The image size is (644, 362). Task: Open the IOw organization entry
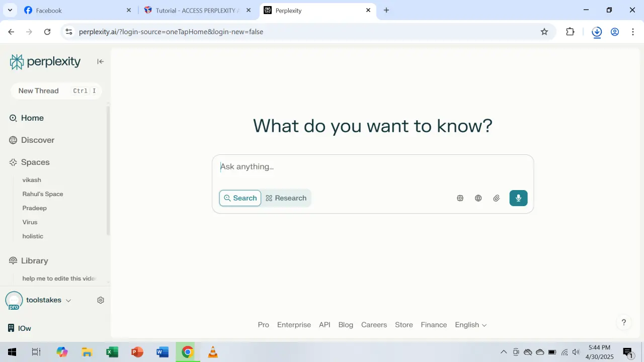click(20, 328)
